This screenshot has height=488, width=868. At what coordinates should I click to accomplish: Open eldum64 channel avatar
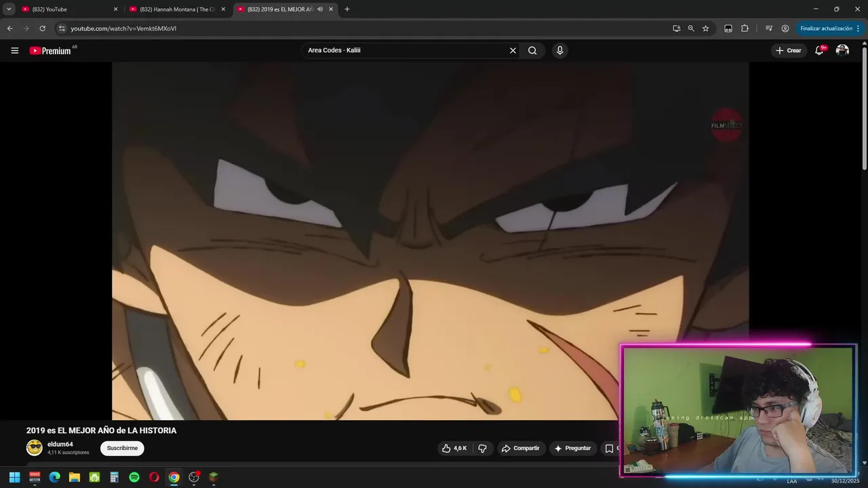34,448
